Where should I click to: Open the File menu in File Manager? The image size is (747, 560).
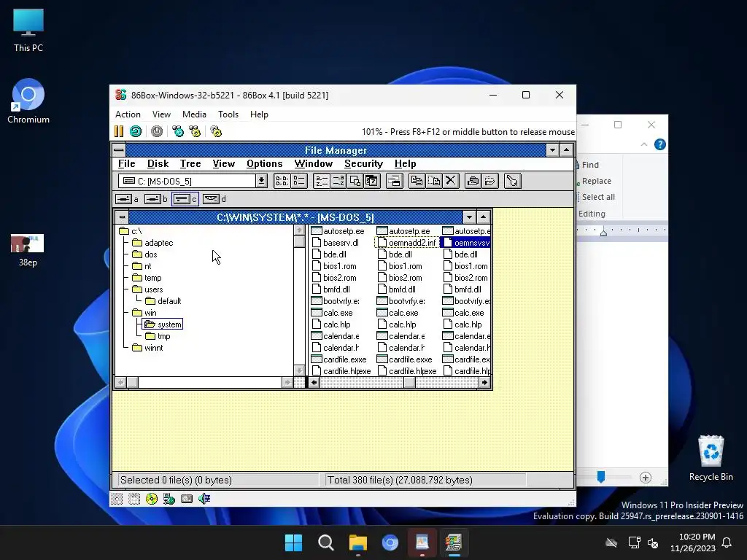127,163
